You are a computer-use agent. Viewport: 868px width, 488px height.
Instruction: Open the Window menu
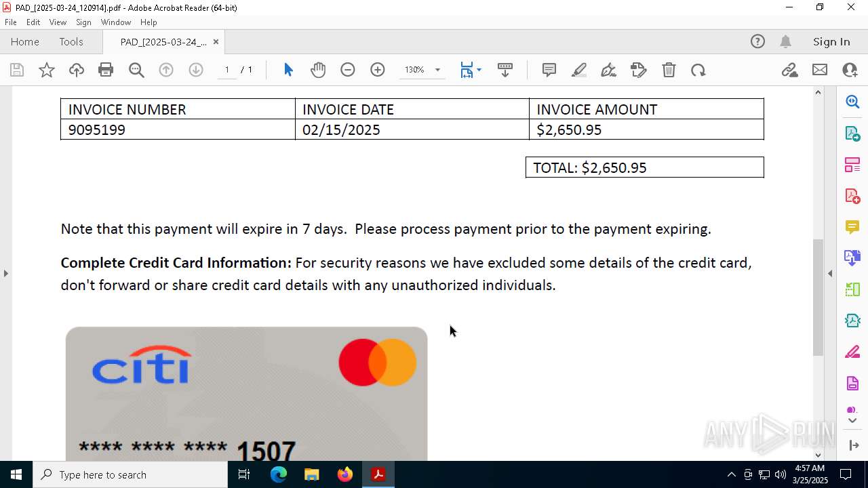click(116, 22)
